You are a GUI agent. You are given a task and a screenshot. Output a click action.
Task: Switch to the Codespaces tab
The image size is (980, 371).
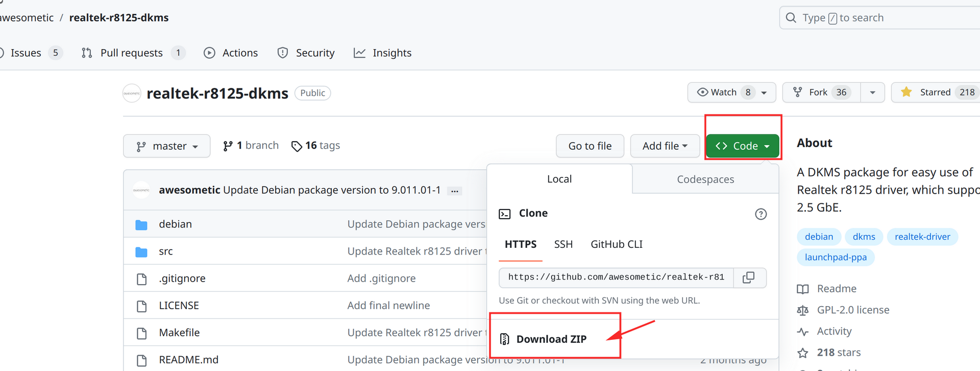point(705,179)
